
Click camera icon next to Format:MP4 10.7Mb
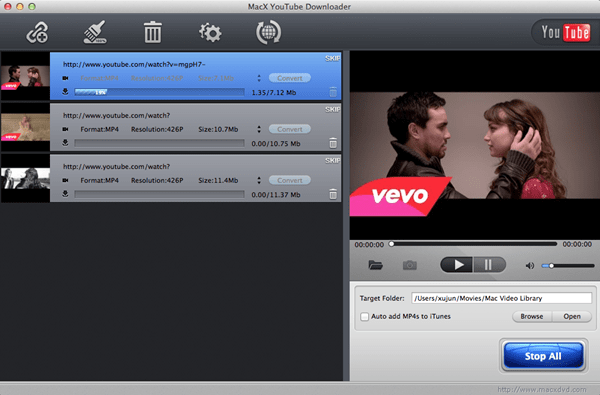tap(65, 129)
